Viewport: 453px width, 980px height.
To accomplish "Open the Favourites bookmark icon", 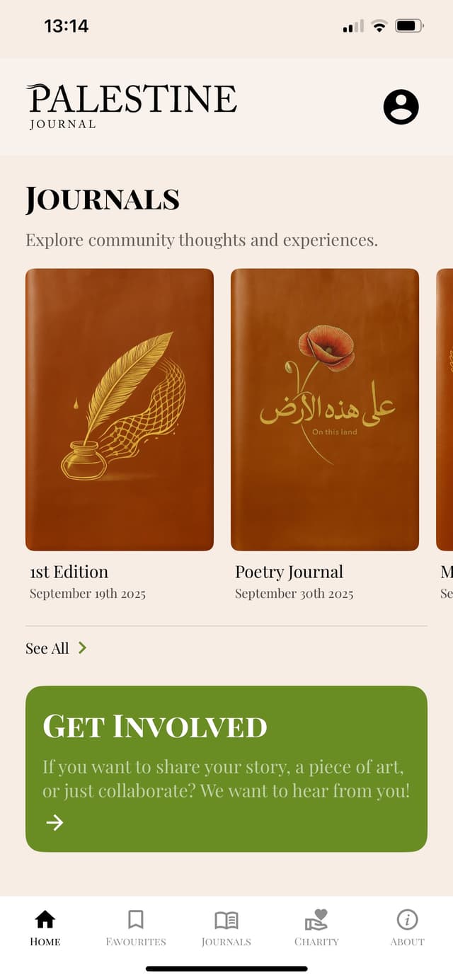I will [x=136, y=919].
